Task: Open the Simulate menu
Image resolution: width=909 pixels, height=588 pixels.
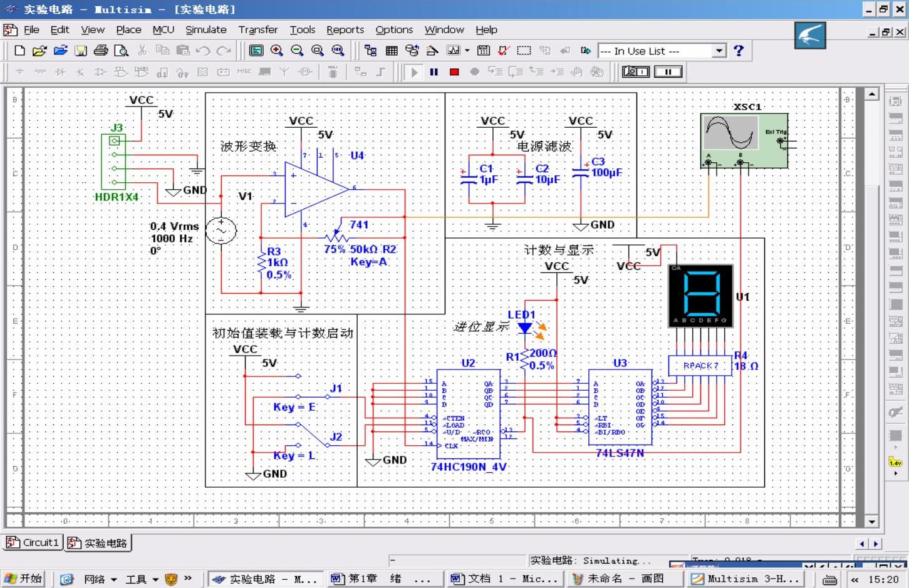Action: click(206, 29)
